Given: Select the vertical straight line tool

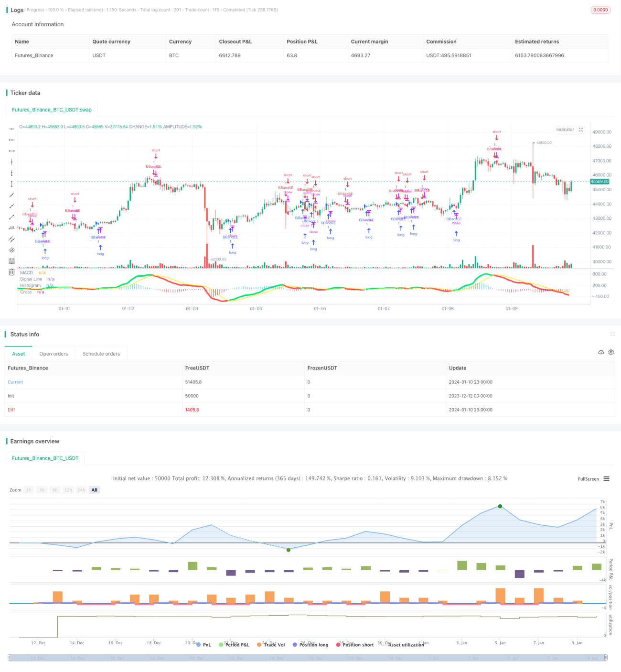Looking at the screenshot, I should (11, 162).
